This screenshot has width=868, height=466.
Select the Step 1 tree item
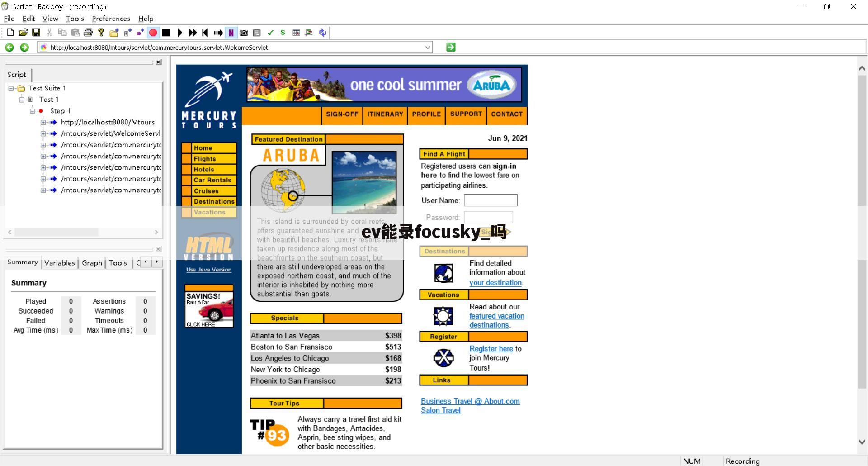60,111
